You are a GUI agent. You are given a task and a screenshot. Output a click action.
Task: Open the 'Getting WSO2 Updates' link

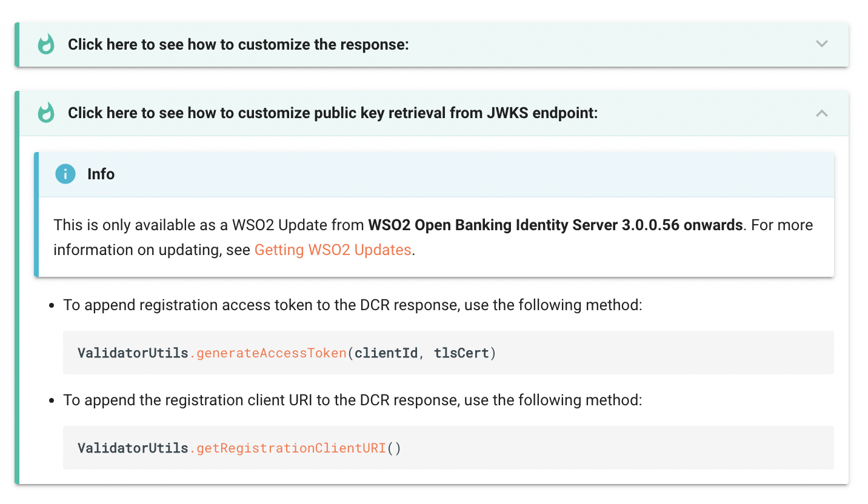pos(333,250)
